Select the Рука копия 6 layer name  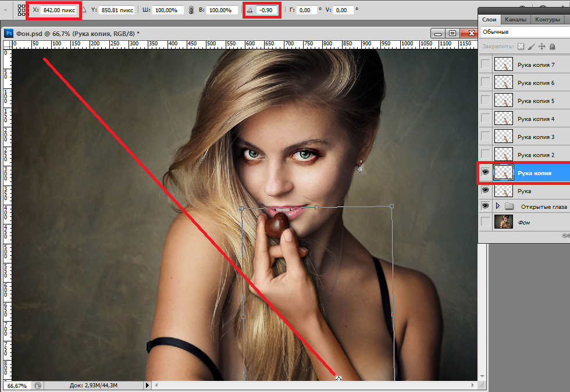[536, 83]
